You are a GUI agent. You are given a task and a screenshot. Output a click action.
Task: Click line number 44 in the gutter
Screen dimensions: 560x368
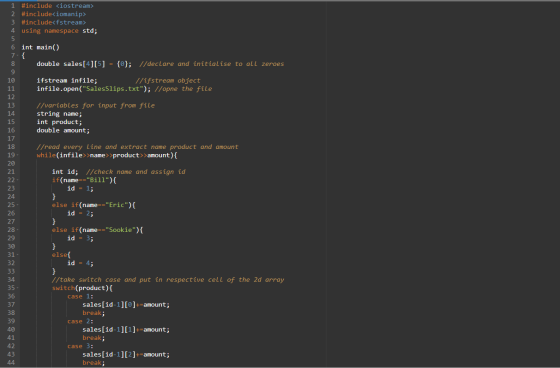11,362
